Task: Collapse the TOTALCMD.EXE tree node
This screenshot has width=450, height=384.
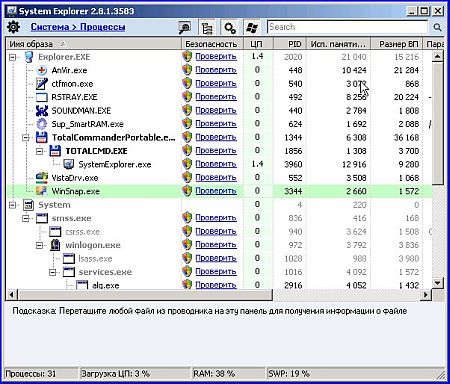Action: (x=39, y=151)
